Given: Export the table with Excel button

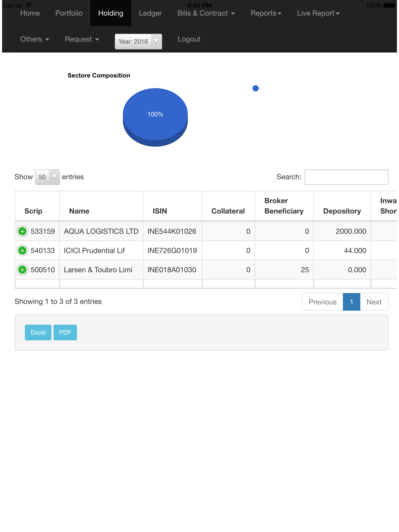Looking at the screenshot, I should tap(38, 332).
